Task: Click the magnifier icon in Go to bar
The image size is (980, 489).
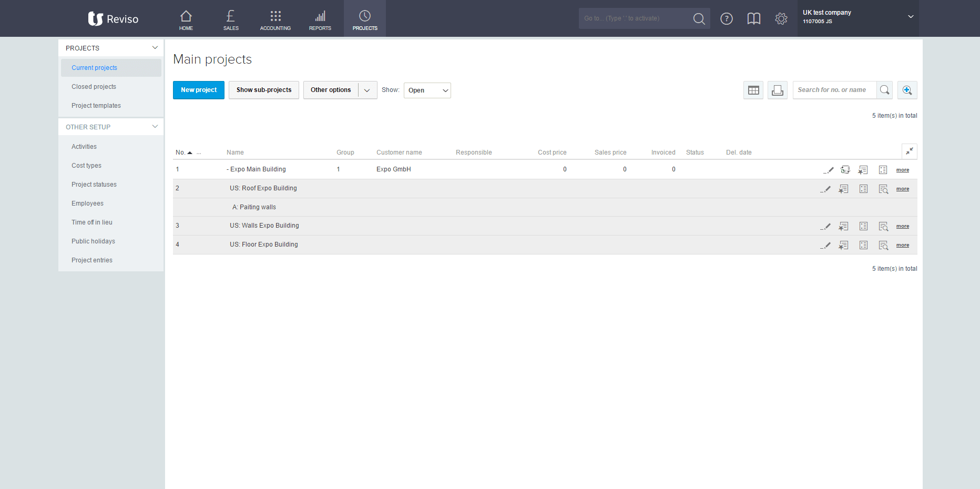Action: point(699,19)
